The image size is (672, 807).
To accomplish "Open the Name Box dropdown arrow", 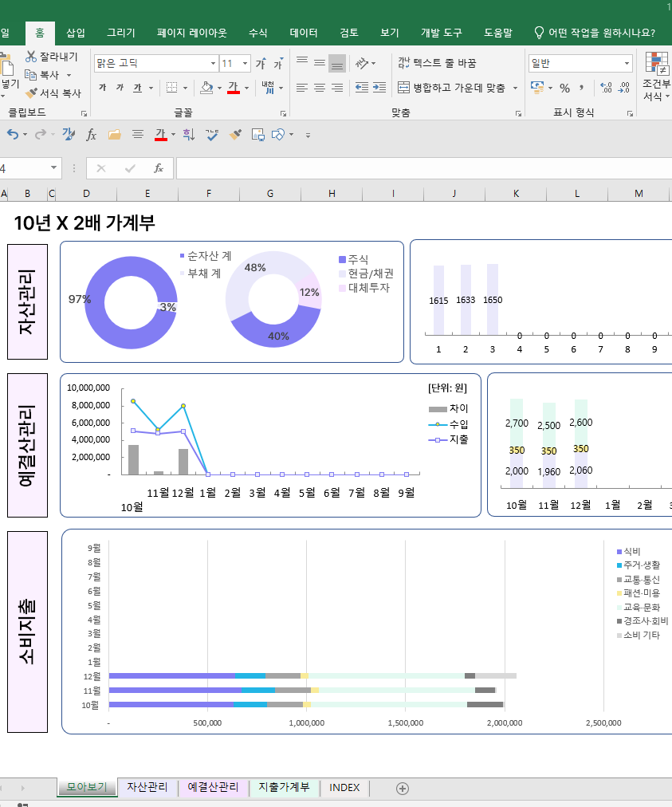I will point(53,167).
